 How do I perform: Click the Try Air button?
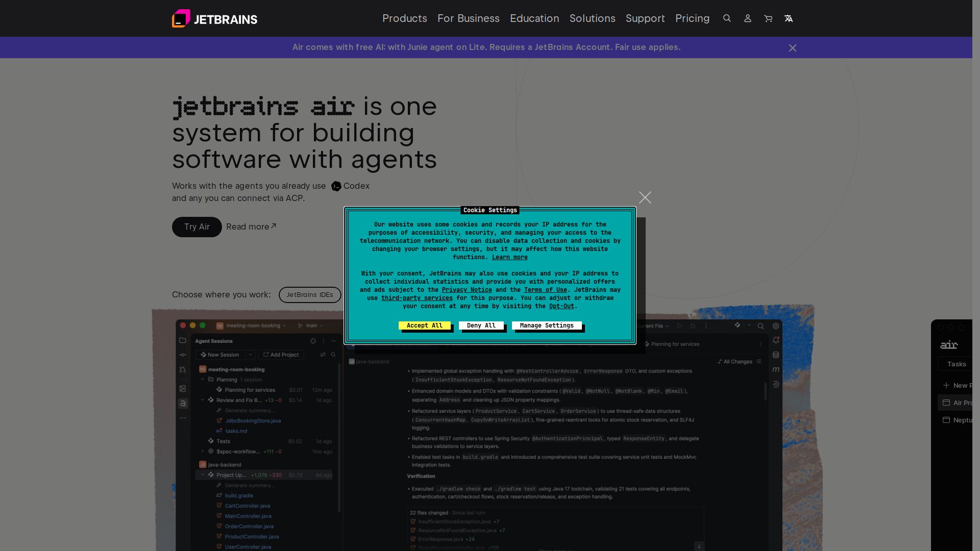(197, 227)
